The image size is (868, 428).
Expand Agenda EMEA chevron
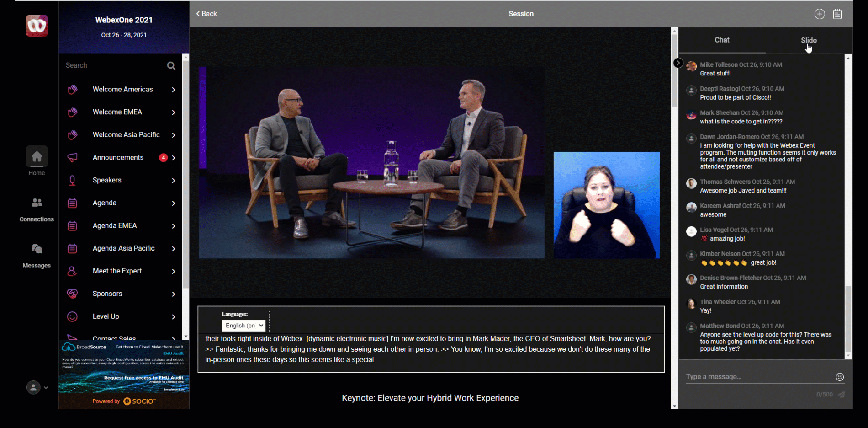tap(174, 226)
